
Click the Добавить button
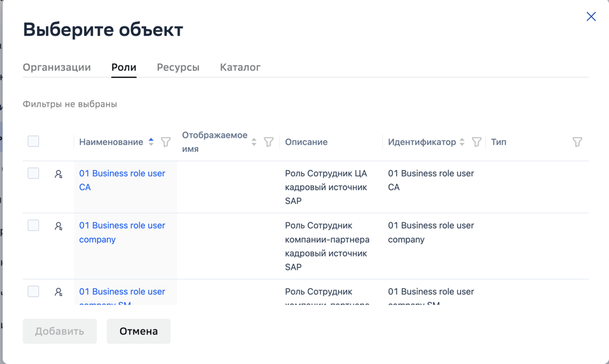click(60, 331)
